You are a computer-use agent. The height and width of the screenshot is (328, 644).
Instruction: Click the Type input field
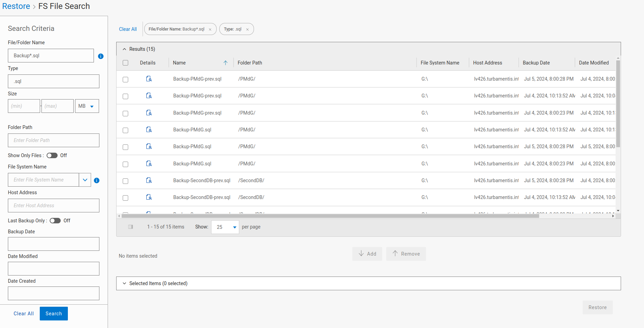pos(53,81)
